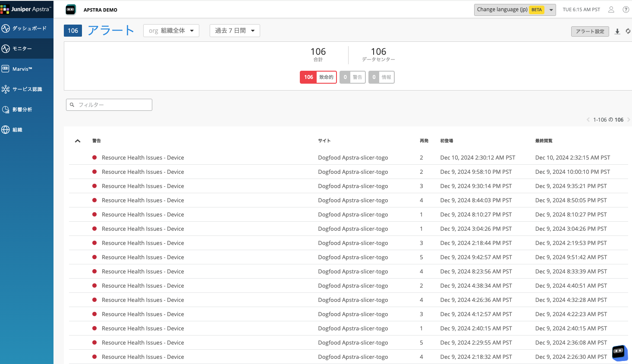Screen dimensions: 632x364
Task: Open the Marvis chat assistant icon
Action: click(x=619, y=352)
